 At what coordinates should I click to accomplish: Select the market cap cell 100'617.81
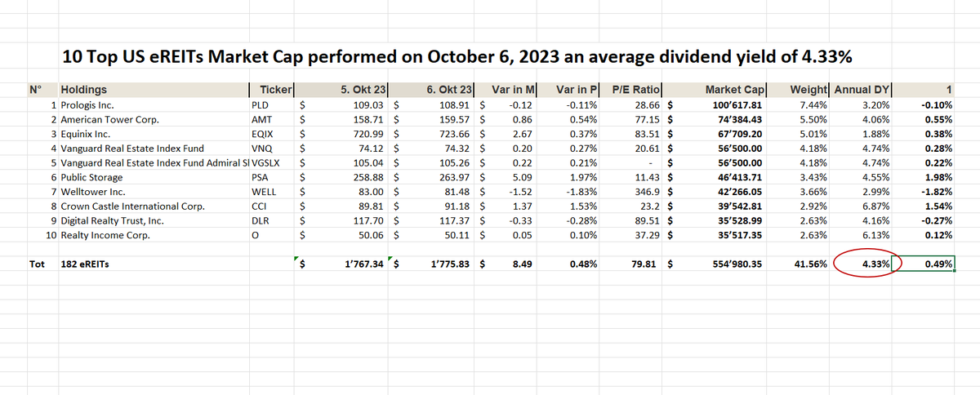click(736, 105)
